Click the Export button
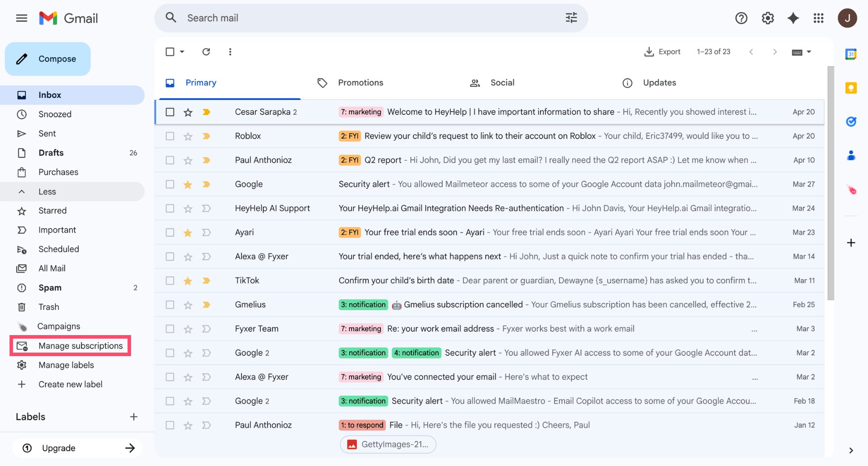 [662, 52]
